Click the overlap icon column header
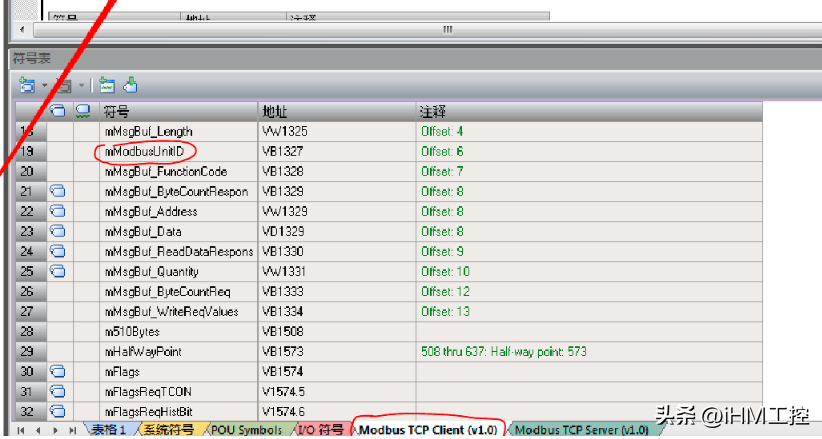This screenshot has height=439, width=822. point(58,111)
